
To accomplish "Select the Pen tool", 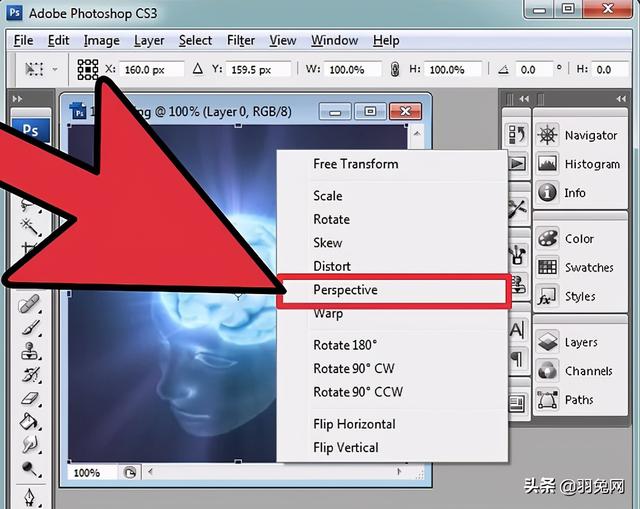I will [x=31, y=497].
